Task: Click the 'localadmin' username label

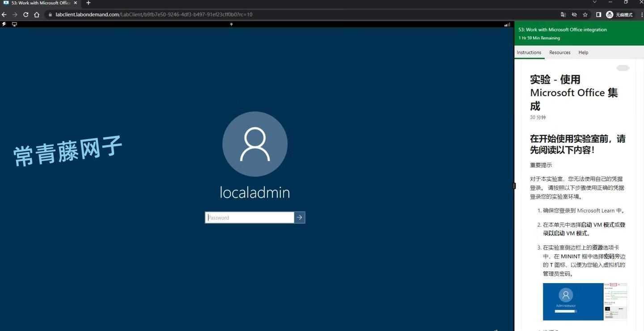Action: [x=255, y=192]
